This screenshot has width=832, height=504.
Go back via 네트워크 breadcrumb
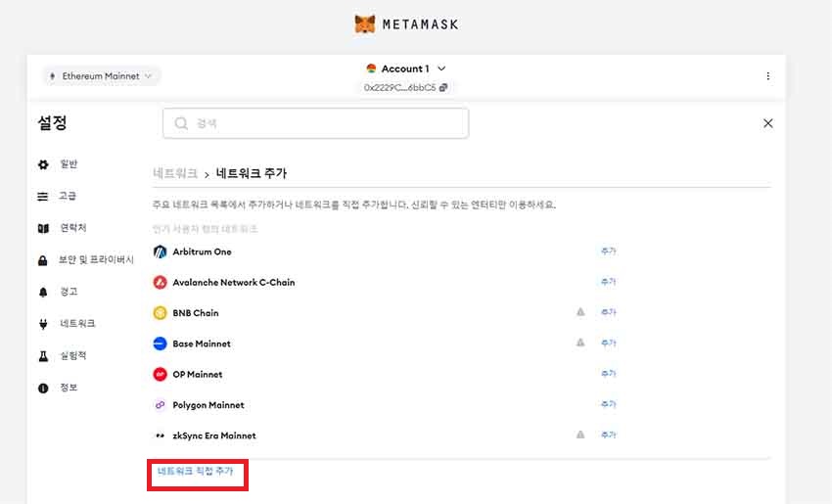pyautogui.click(x=175, y=173)
